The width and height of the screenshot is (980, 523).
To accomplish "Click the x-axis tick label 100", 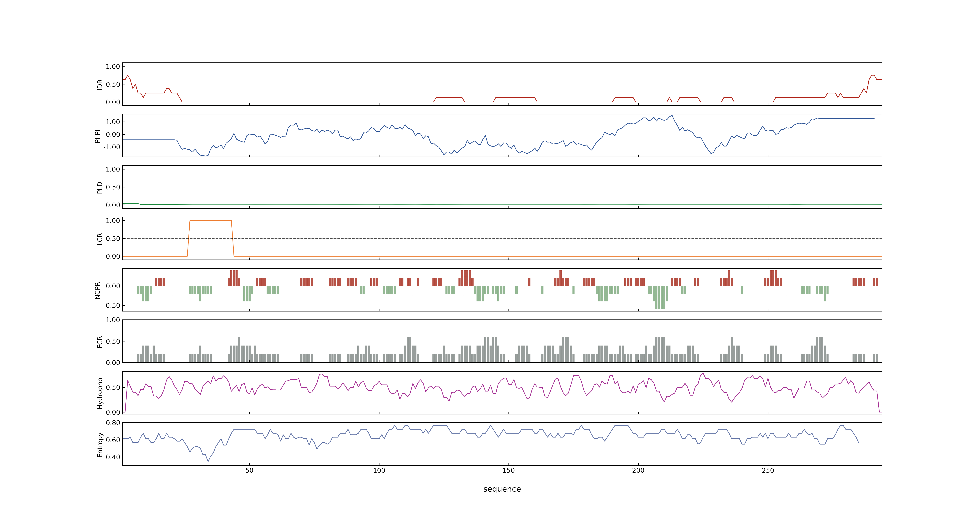I will 379,470.
